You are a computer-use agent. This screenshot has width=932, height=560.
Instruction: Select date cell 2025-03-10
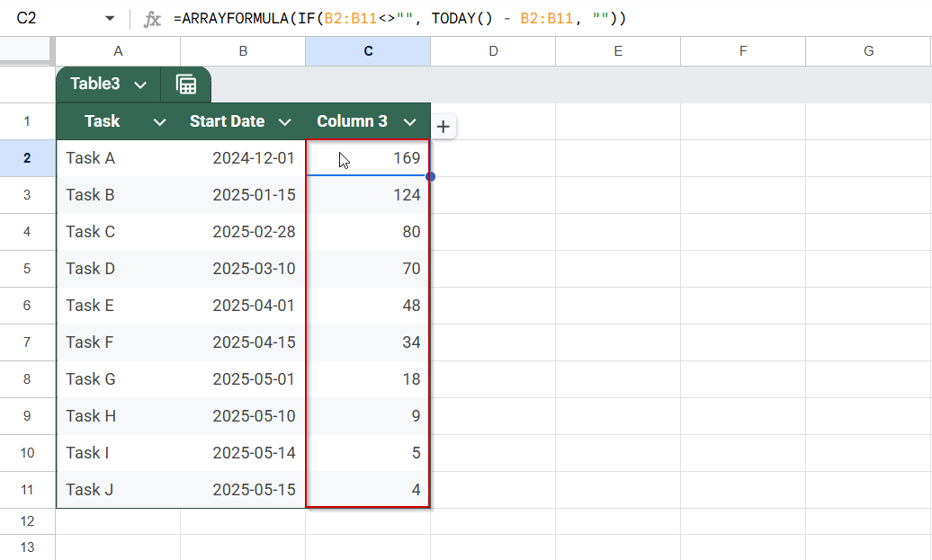click(243, 269)
